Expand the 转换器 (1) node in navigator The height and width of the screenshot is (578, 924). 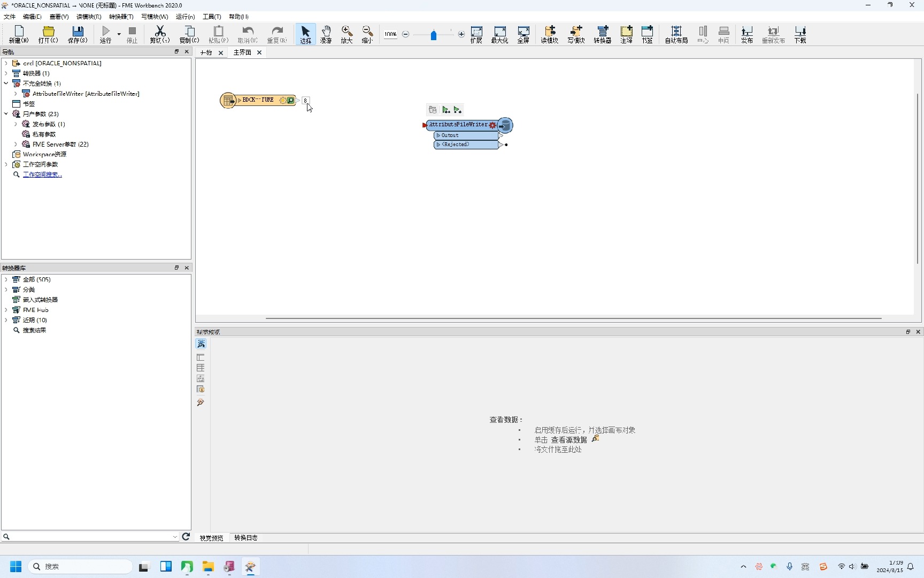click(x=6, y=73)
